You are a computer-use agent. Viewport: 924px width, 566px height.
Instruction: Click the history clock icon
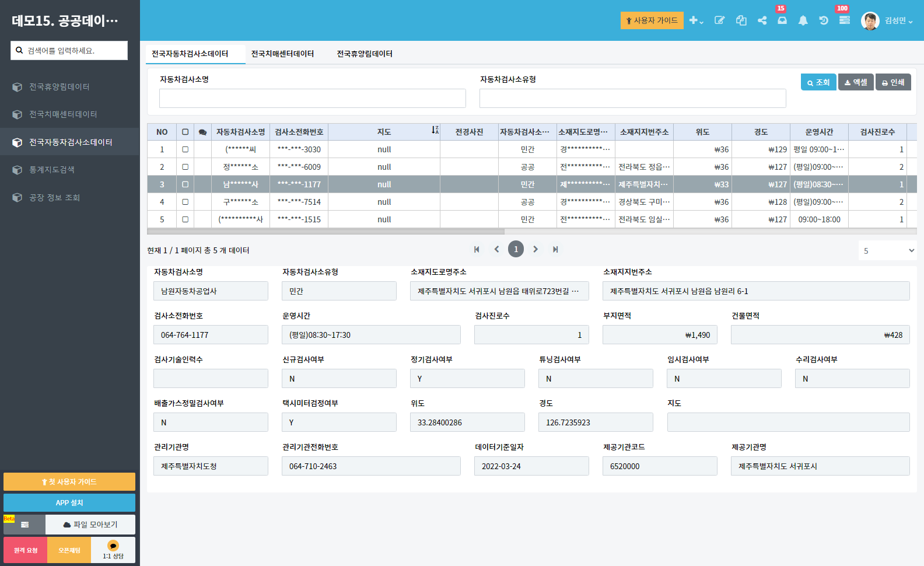(x=824, y=20)
